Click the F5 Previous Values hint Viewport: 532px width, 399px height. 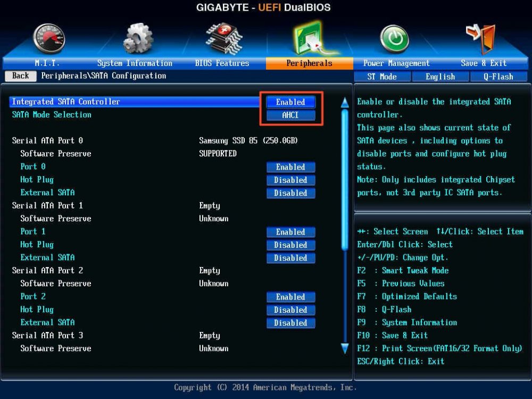click(401, 284)
